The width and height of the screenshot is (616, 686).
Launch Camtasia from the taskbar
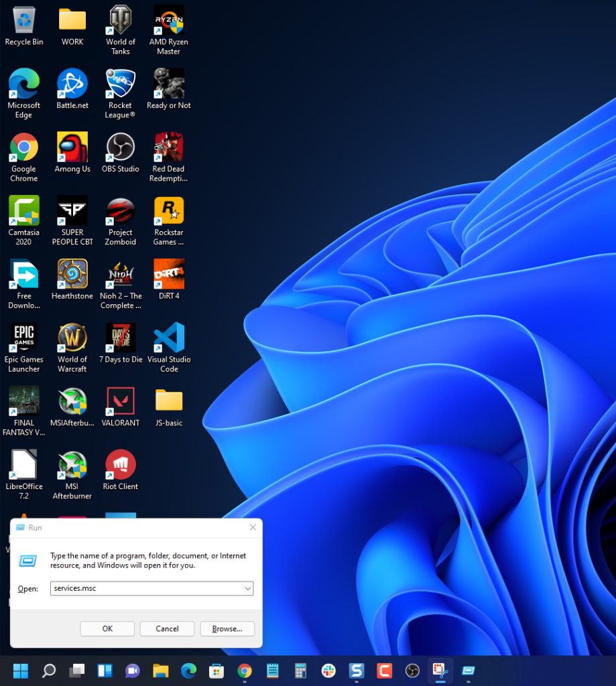pyautogui.click(x=384, y=671)
